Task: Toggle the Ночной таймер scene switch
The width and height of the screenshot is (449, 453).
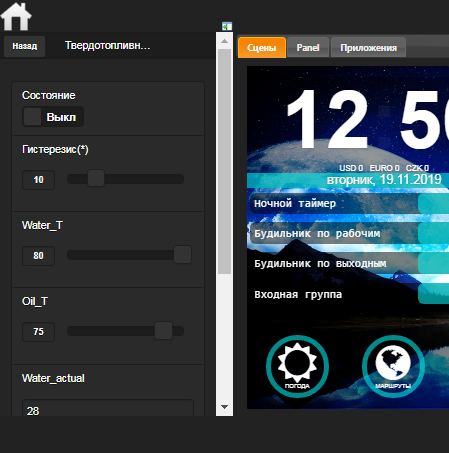Action: coord(433,204)
